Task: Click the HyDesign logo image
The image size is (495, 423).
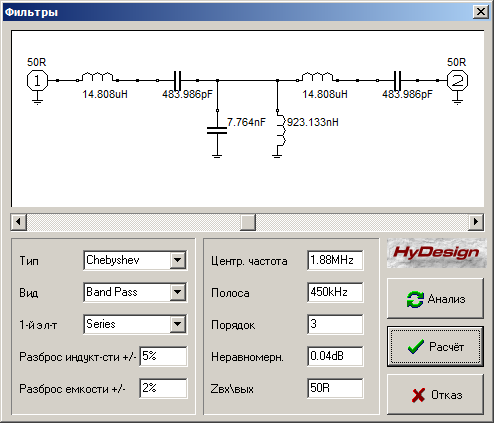Action: [436, 253]
